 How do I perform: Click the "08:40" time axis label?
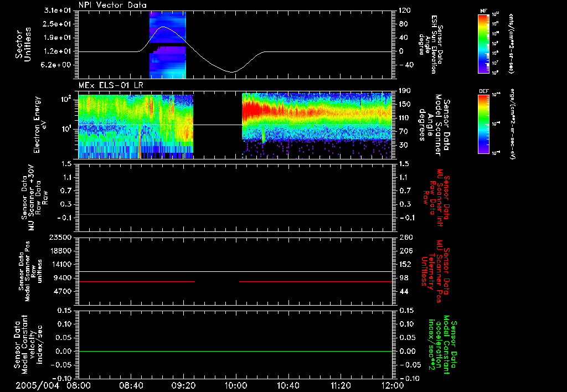(131, 386)
